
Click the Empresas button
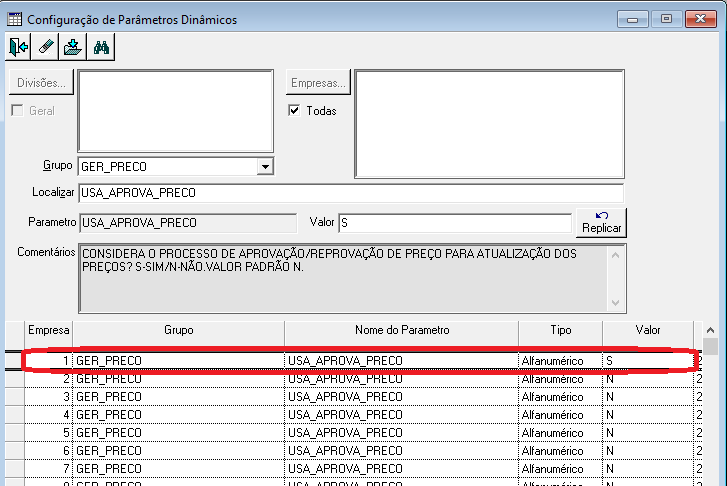pos(318,83)
